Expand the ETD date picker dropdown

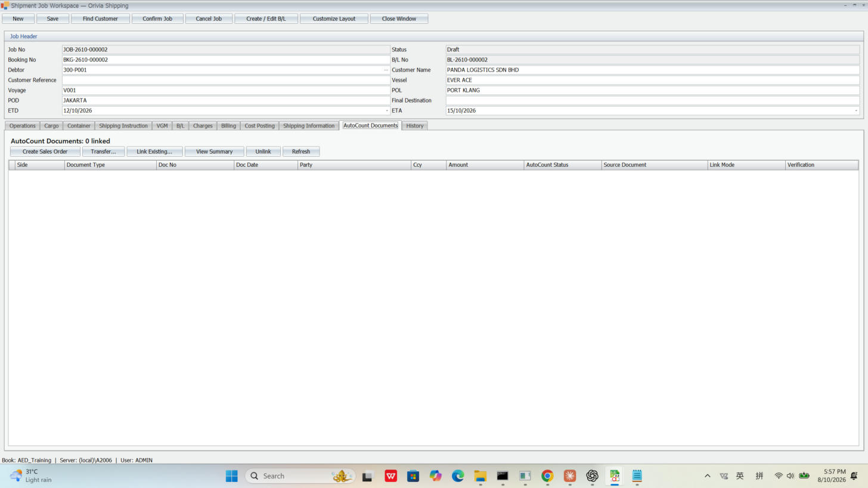click(x=386, y=111)
